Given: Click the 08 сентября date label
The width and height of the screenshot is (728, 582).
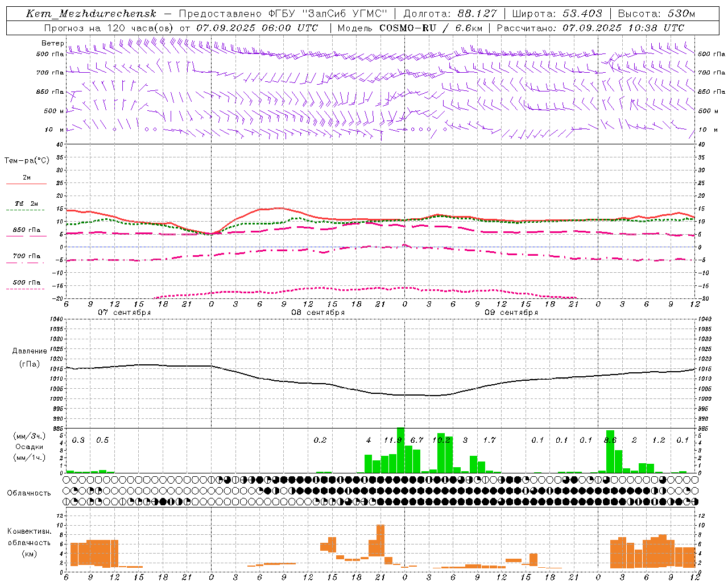Looking at the screenshot, I should [x=318, y=313].
